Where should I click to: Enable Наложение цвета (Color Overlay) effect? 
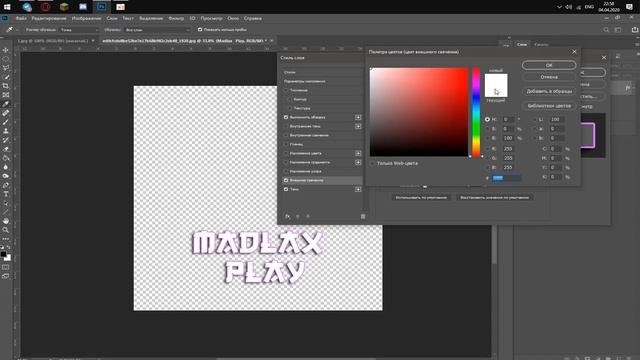[286, 153]
